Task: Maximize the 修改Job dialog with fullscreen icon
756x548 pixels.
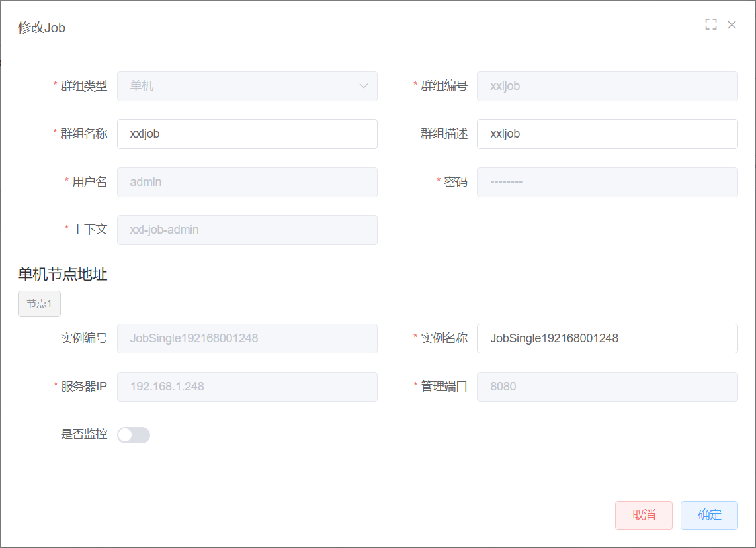Action: click(x=710, y=24)
